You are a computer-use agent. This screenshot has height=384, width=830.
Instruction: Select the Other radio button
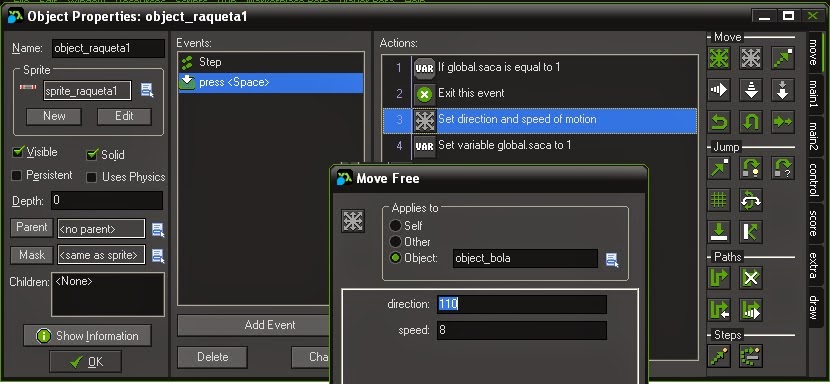[x=395, y=242]
